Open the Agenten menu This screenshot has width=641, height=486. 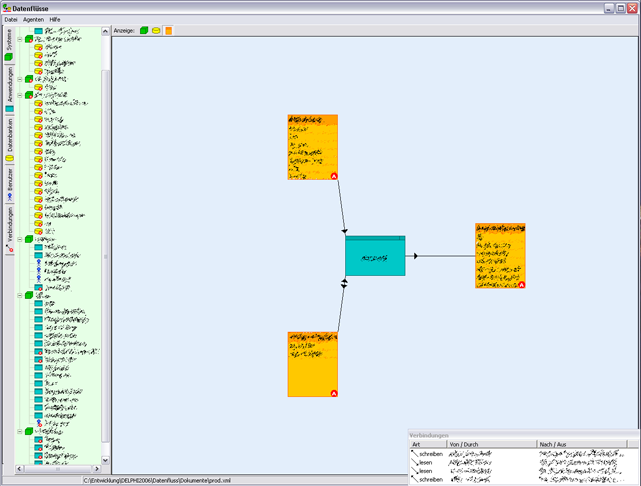(x=33, y=20)
